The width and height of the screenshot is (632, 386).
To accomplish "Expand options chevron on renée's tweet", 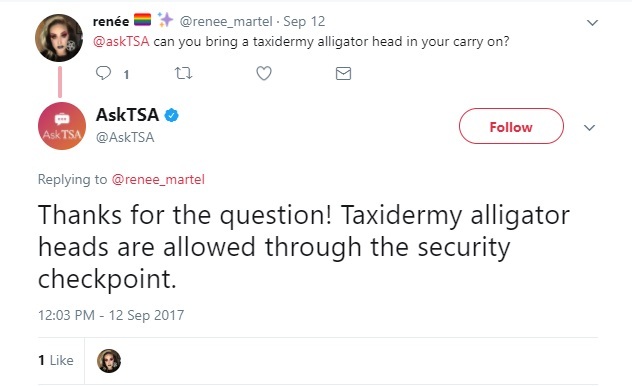I will (x=592, y=23).
